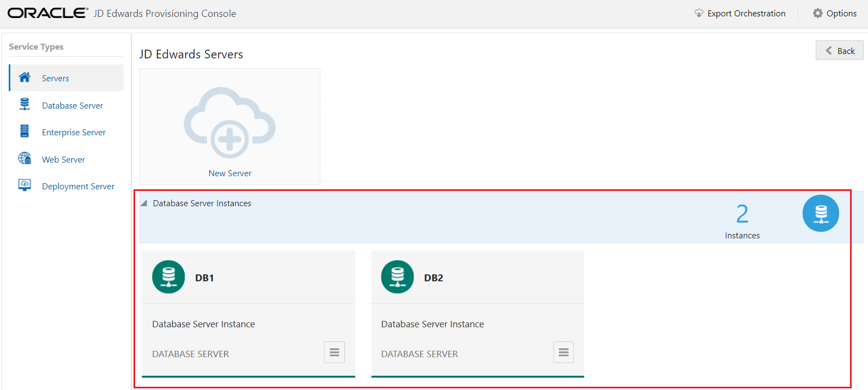Click the Database Server sidebar icon
The height and width of the screenshot is (390, 868).
point(25,104)
